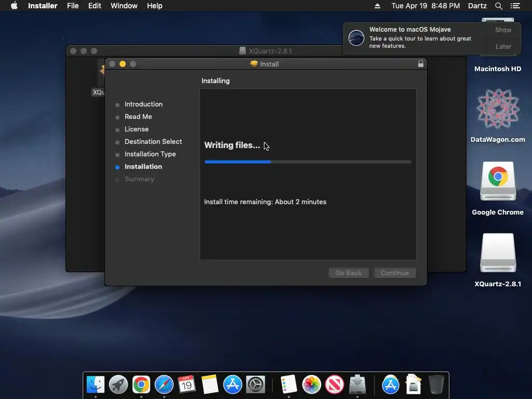Select the Introduction step in sidebar
532x399 pixels.
(x=143, y=104)
